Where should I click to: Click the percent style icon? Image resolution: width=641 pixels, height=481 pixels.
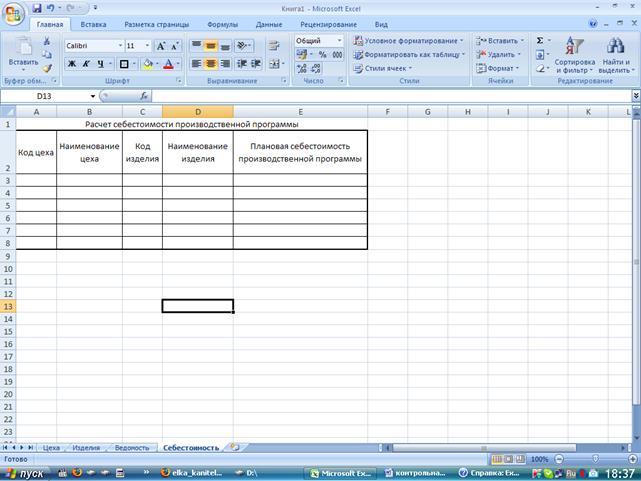(x=323, y=55)
